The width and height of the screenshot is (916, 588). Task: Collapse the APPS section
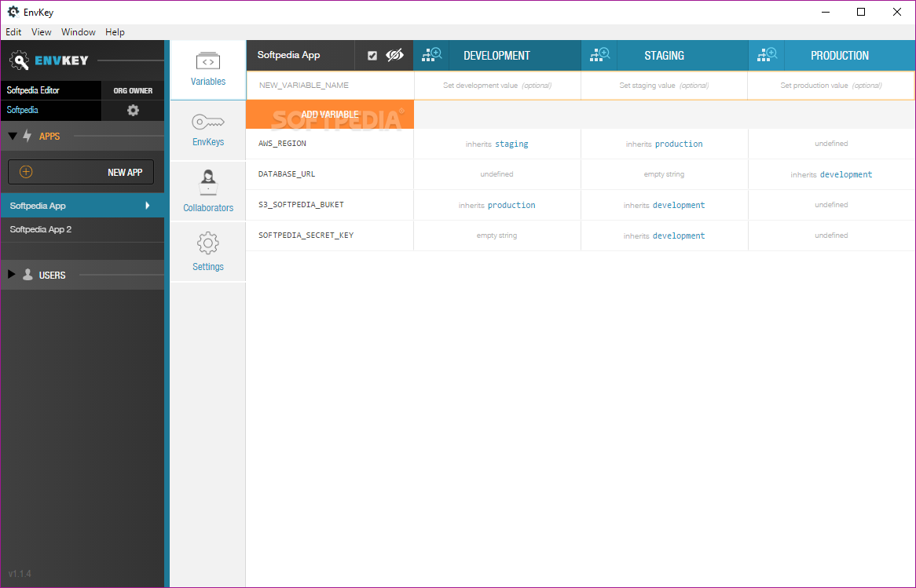pyautogui.click(x=13, y=136)
